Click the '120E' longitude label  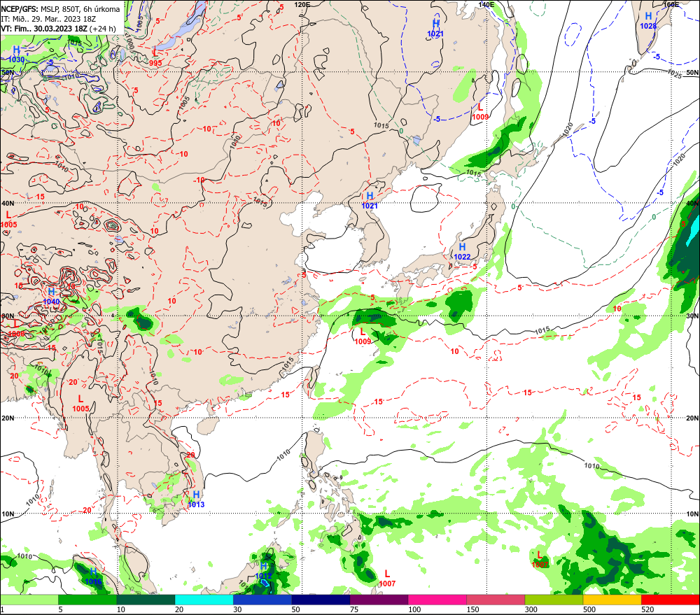tap(302, 4)
